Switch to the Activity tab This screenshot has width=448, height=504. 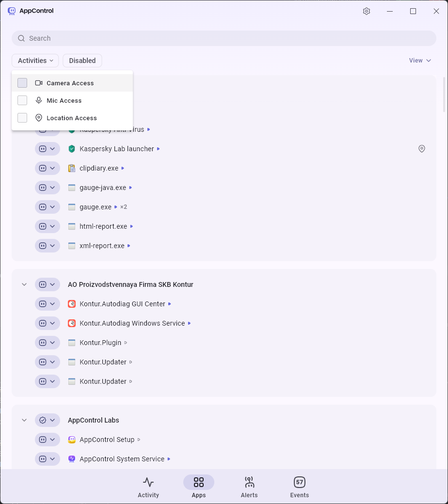[148, 487]
